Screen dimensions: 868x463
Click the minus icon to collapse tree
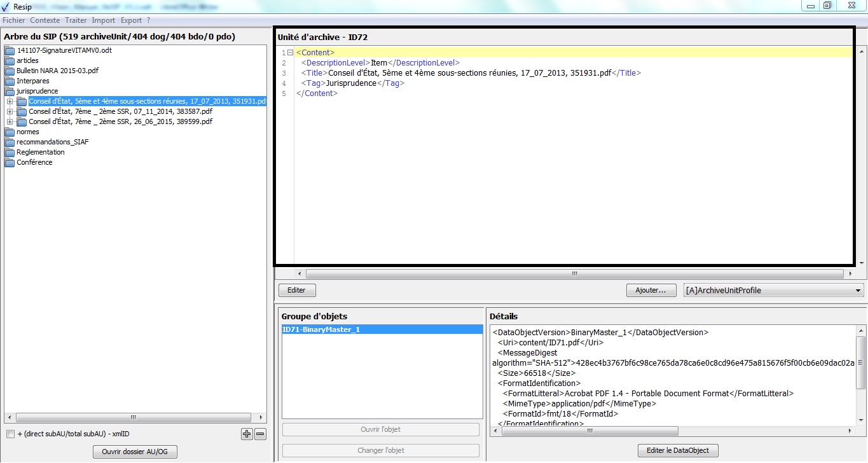pyautogui.click(x=260, y=434)
